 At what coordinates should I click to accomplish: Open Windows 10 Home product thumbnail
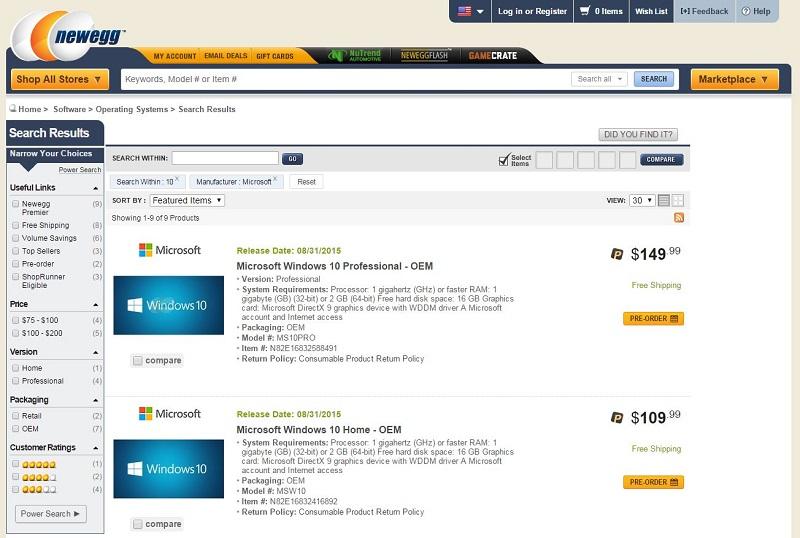click(x=168, y=469)
